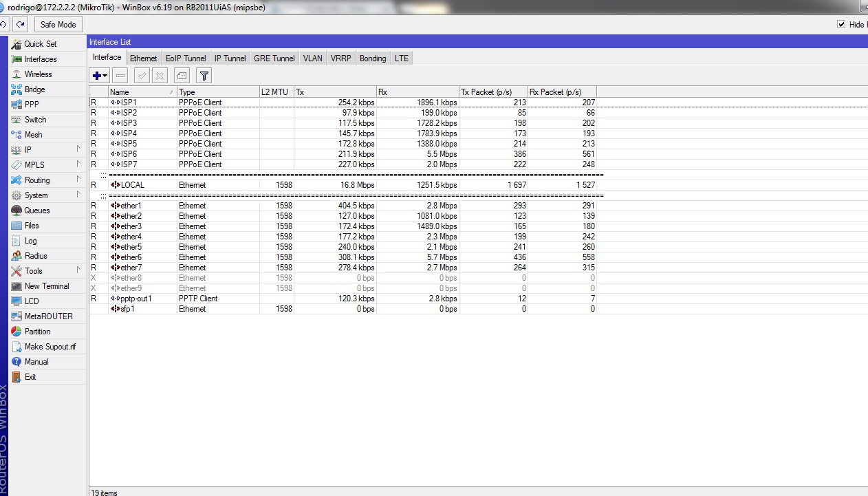Viewport: 868px width, 496px height.
Task: Open the LCD settings
Action: click(x=47, y=301)
